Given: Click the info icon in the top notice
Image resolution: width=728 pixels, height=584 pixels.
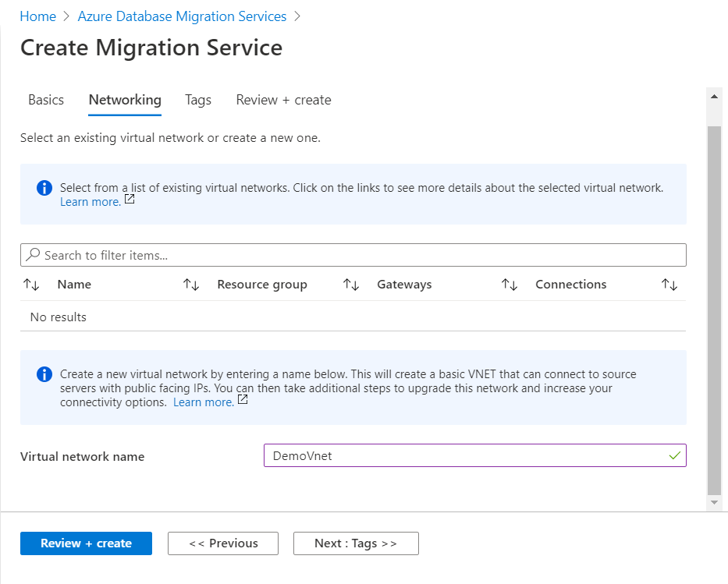Looking at the screenshot, I should tap(44, 188).
